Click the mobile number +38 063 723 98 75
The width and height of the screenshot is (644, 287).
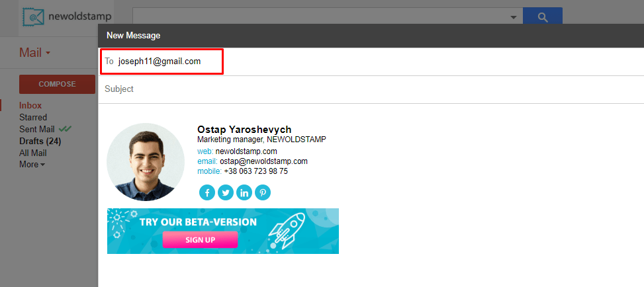pyautogui.click(x=256, y=171)
